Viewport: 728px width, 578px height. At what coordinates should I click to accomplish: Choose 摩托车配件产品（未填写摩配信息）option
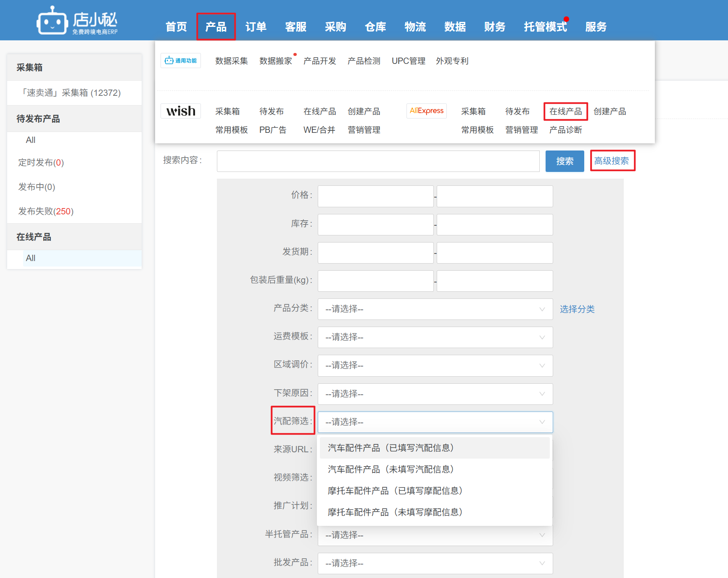point(395,512)
